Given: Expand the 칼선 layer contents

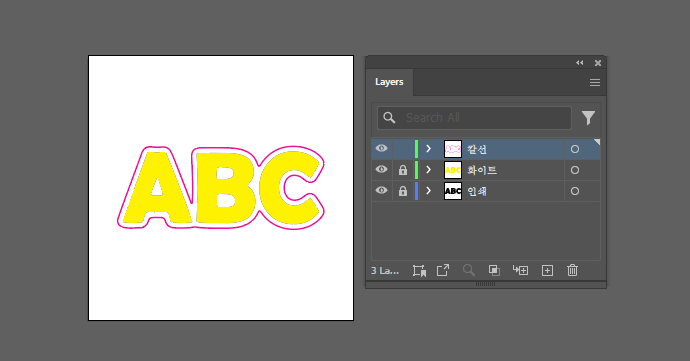Looking at the screenshot, I should pyautogui.click(x=429, y=149).
